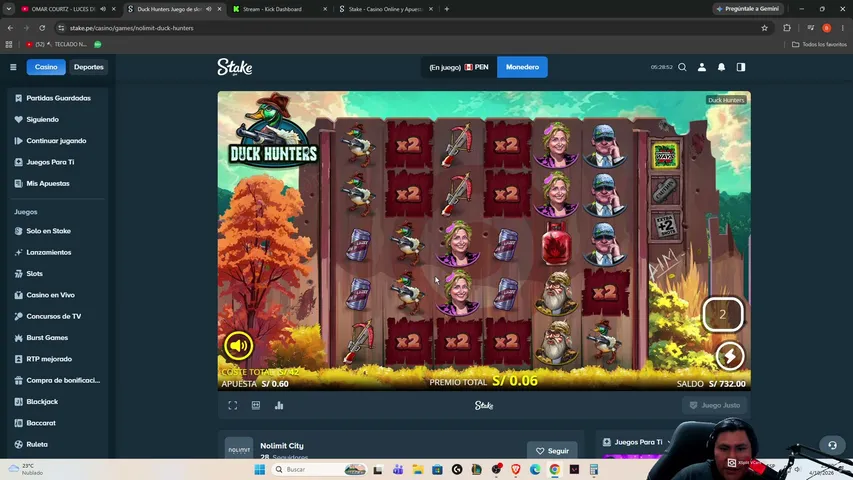Open the user profile icon

[x=702, y=67]
